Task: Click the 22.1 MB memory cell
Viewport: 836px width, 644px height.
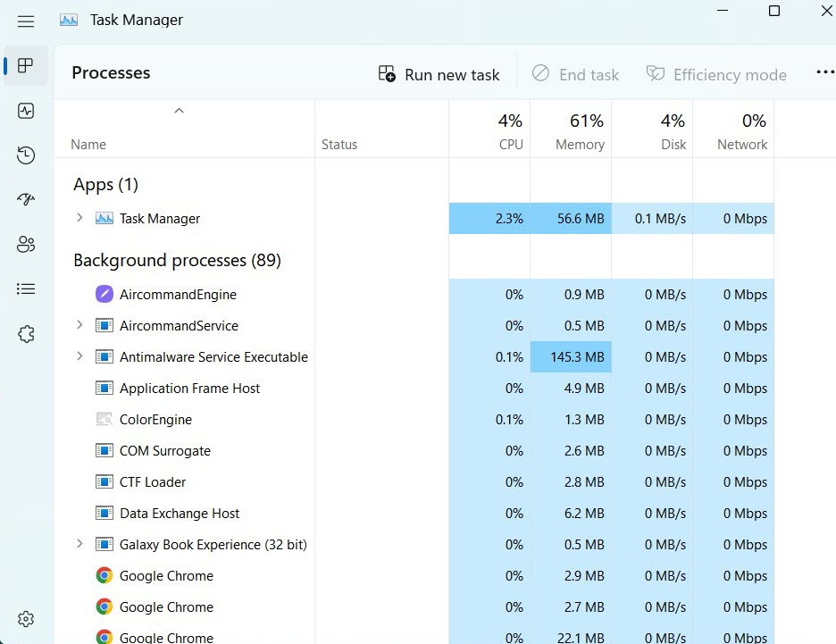Action: point(571,637)
